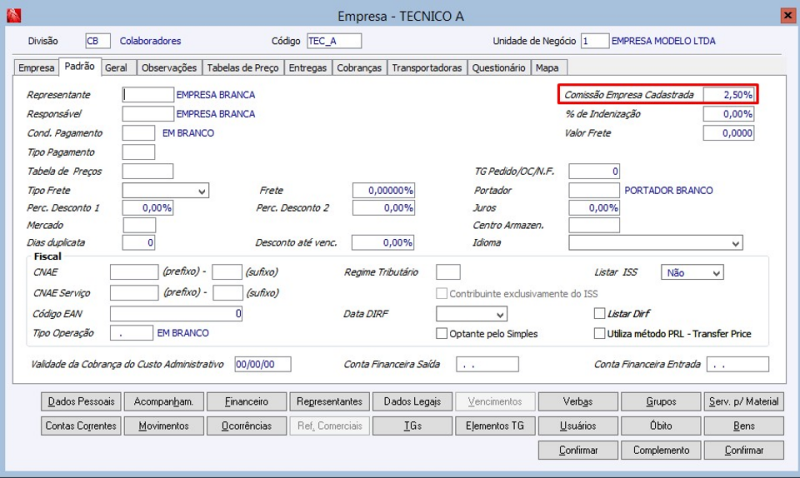Click the Divisão field containing CB
The image size is (800, 478).
click(x=98, y=41)
